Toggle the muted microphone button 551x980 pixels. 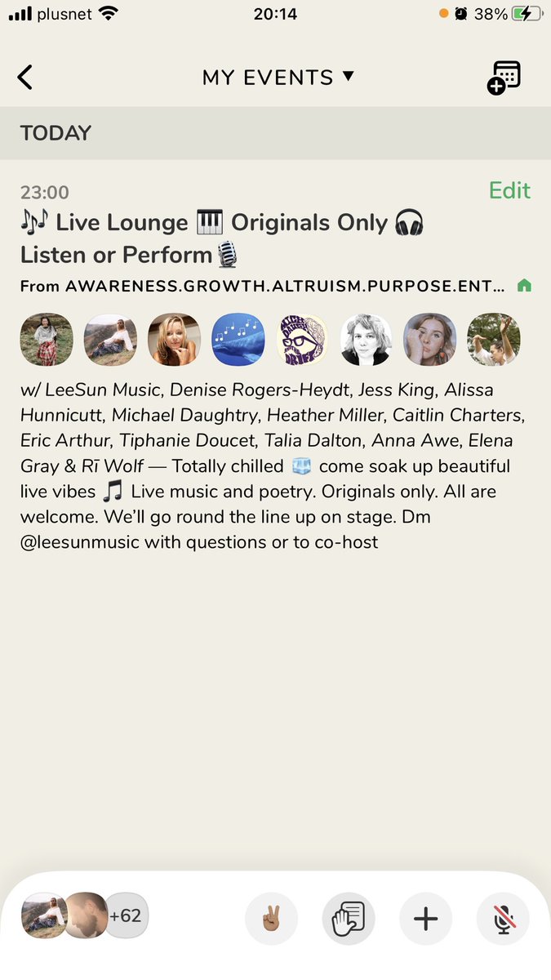503,919
